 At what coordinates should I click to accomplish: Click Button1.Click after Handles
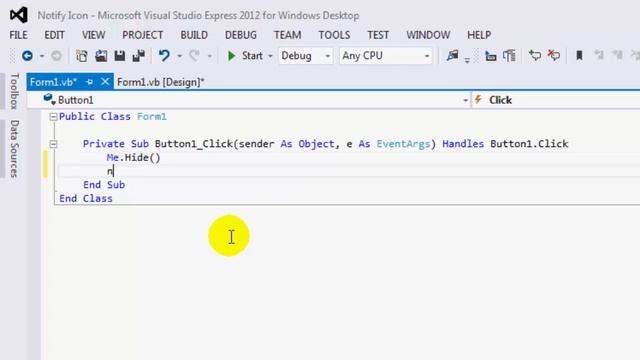(x=529, y=144)
